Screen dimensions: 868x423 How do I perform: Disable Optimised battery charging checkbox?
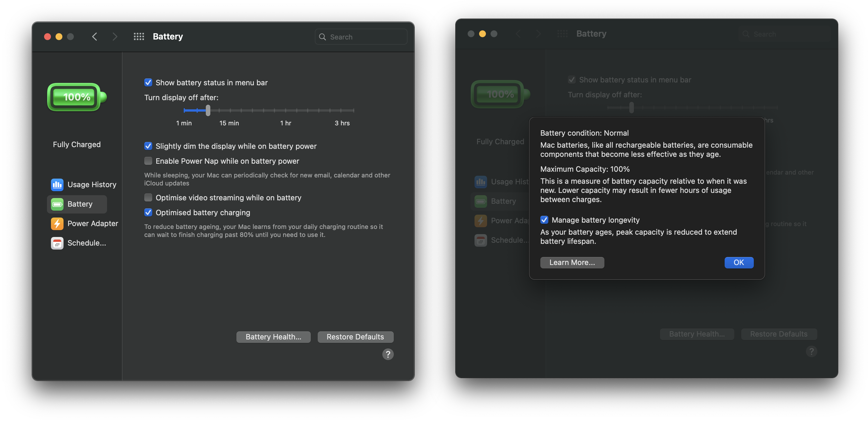coord(148,212)
